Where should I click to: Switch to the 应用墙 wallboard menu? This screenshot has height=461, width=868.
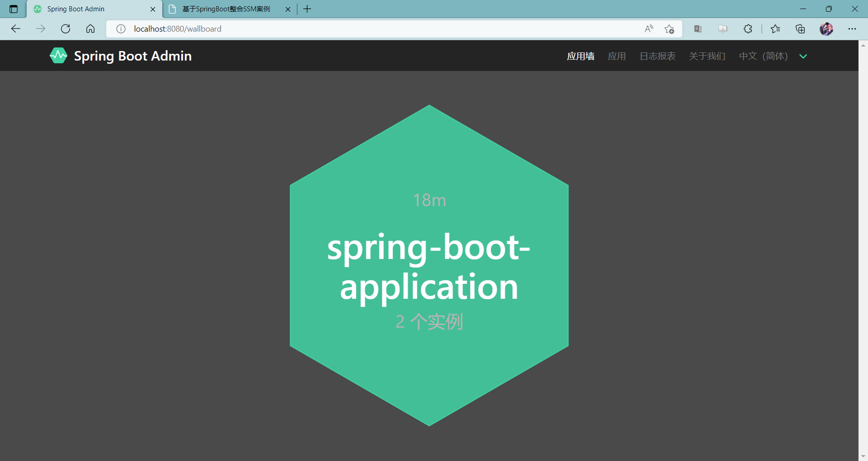[580, 56]
